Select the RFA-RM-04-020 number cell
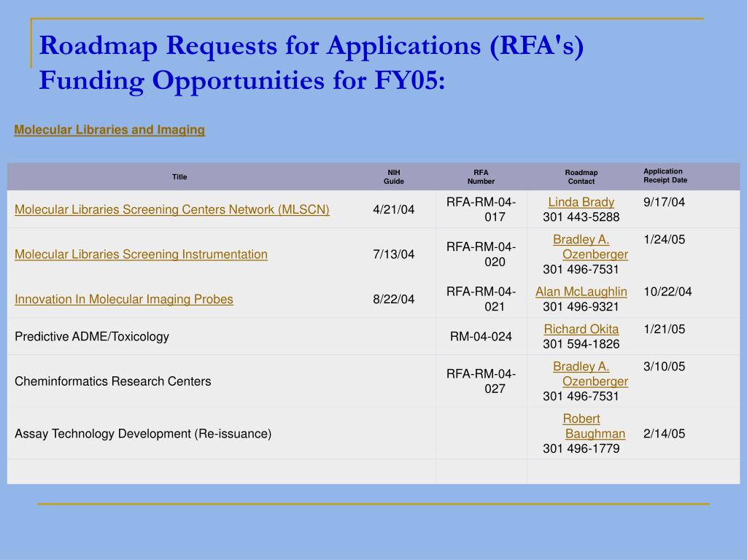The image size is (747, 560). click(481, 254)
